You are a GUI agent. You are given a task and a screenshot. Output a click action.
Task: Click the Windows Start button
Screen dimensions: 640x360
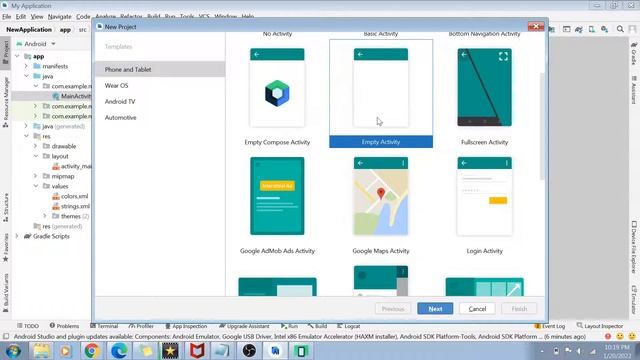tap(13, 351)
